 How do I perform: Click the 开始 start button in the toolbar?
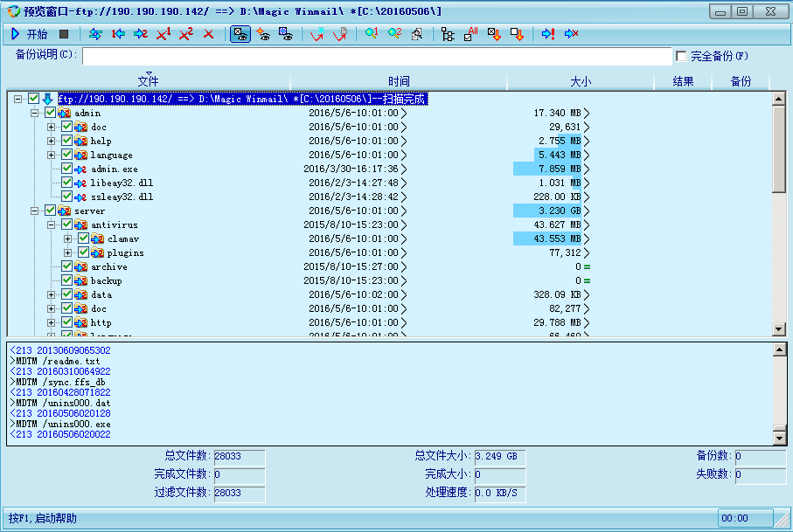(x=29, y=34)
